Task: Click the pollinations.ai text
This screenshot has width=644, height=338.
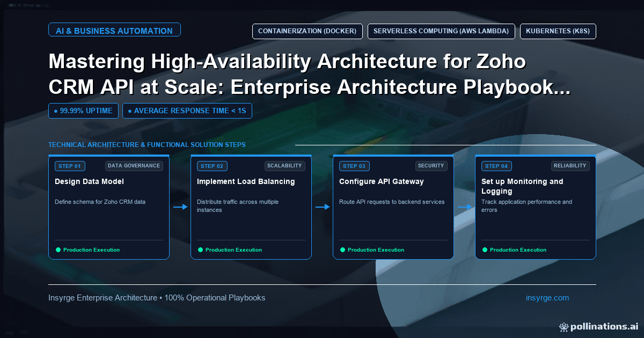Action: [x=604, y=326]
